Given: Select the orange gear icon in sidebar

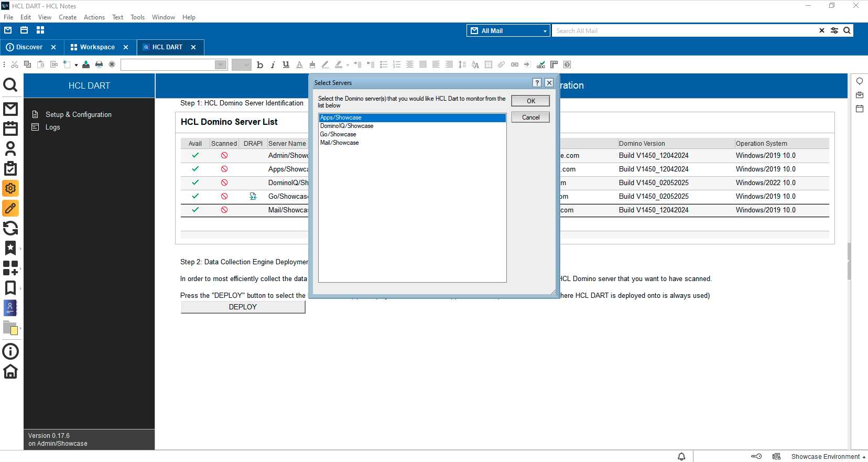Looking at the screenshot, I should [10, 188].
